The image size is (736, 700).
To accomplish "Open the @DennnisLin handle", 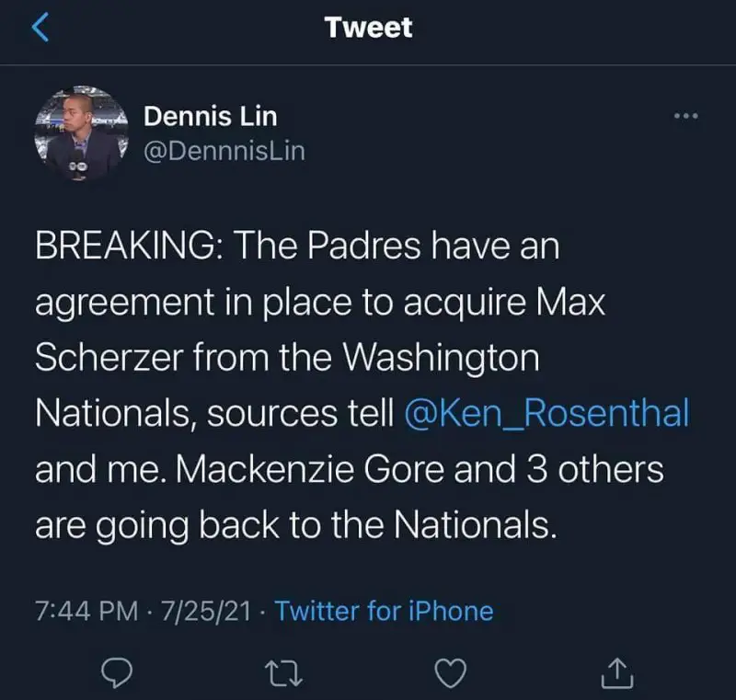I will tap(224, 149).
